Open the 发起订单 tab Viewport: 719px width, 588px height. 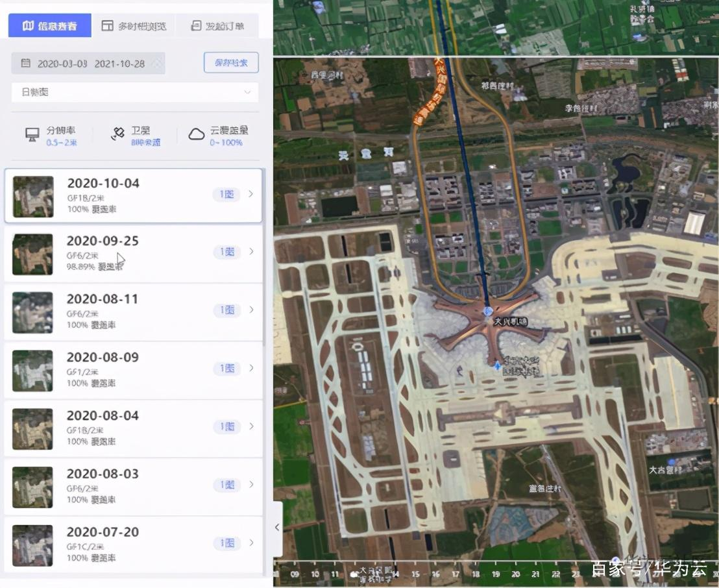tap(217, 26)
